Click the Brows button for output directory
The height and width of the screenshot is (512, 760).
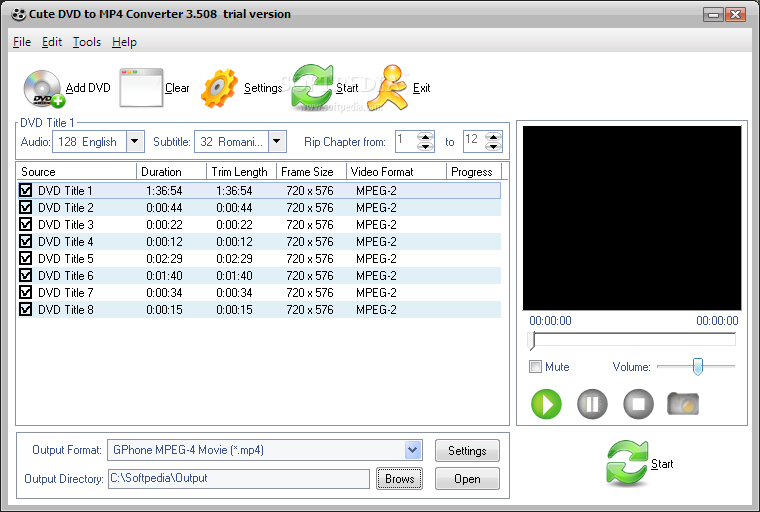[x=399, y=479]
